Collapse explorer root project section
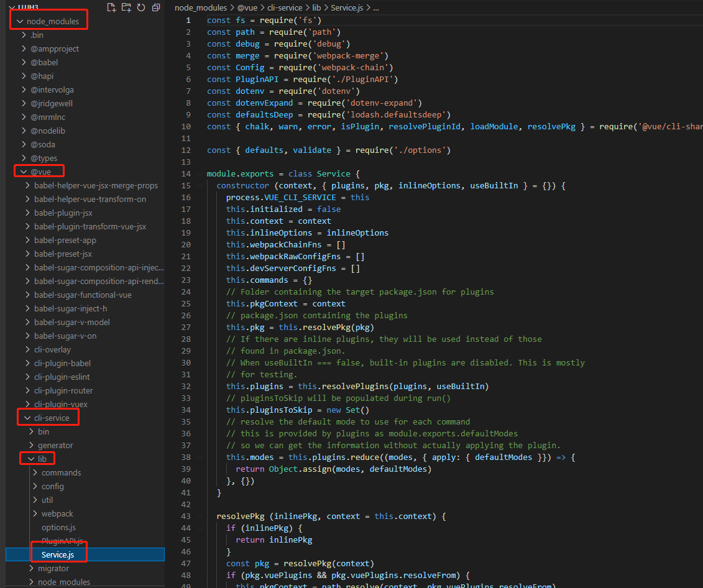 [x=12, y=7]
